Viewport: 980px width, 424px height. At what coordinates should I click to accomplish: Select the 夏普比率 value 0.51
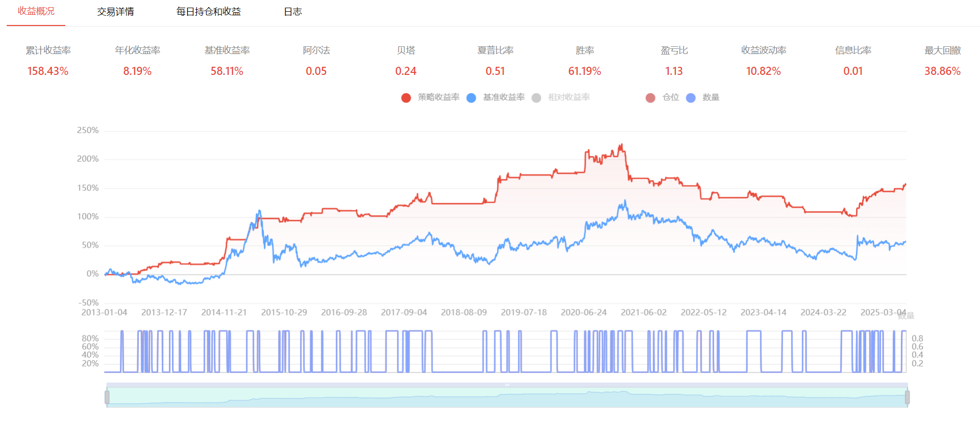(x=495, y=71)
